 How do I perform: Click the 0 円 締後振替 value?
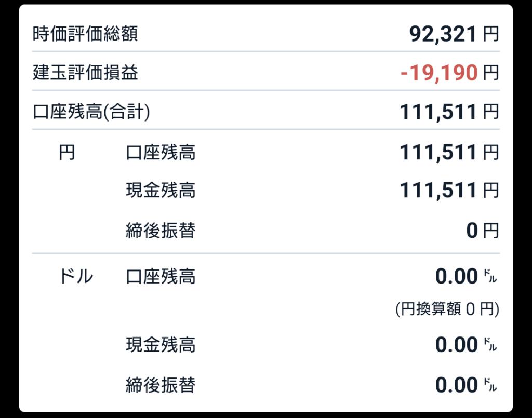click(483, 231)
